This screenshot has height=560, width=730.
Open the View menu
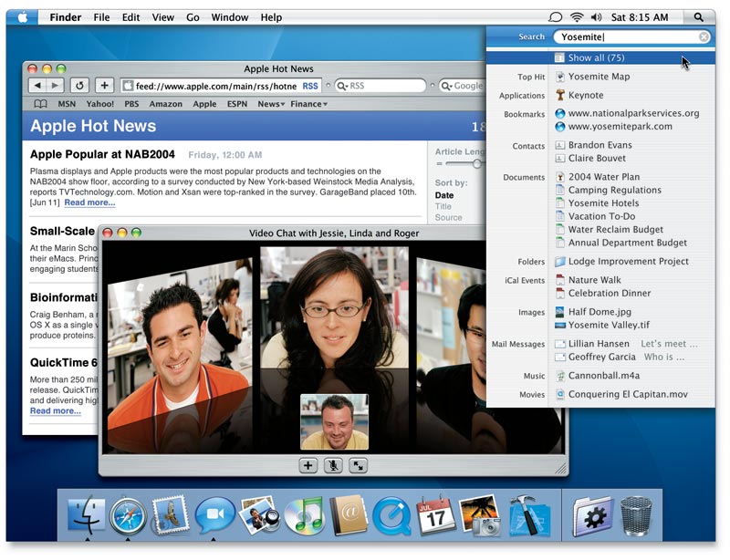(x=163, y=17)
